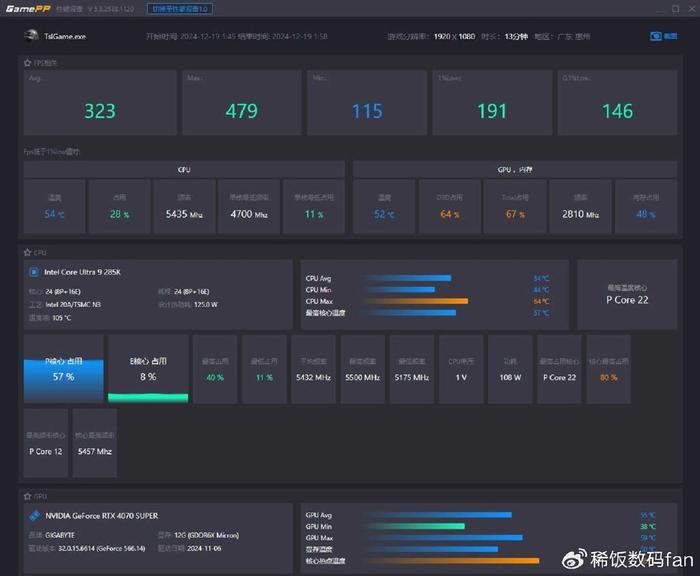
Task: Click the star icon beside the GPU section header
Action: pos(27,496)
